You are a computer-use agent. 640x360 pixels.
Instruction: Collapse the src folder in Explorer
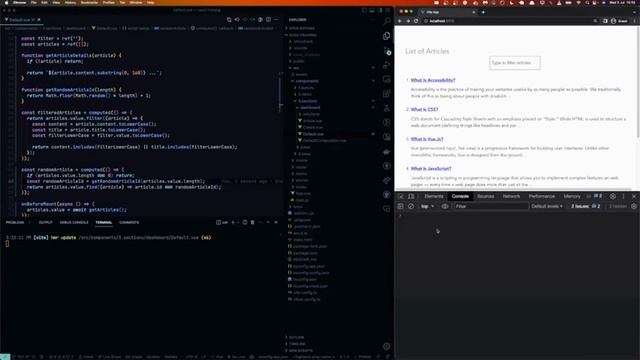click(x=296, y=68)
